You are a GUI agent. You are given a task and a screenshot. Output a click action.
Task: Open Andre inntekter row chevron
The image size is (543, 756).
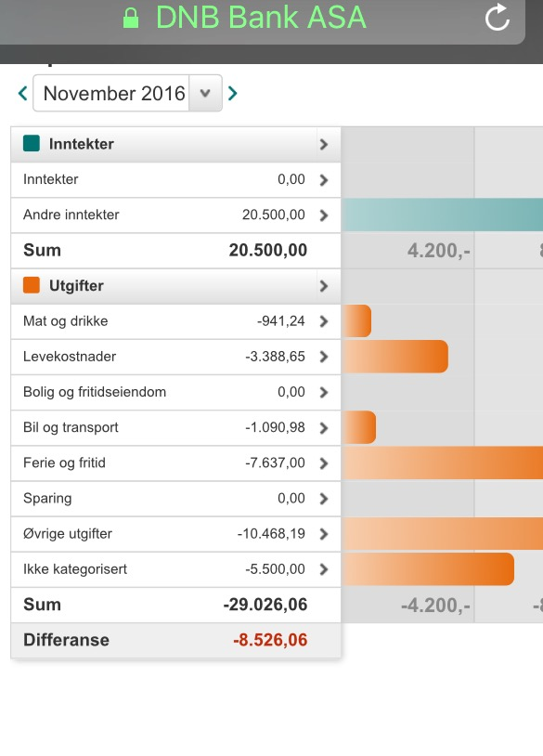[x=324, y=215]
